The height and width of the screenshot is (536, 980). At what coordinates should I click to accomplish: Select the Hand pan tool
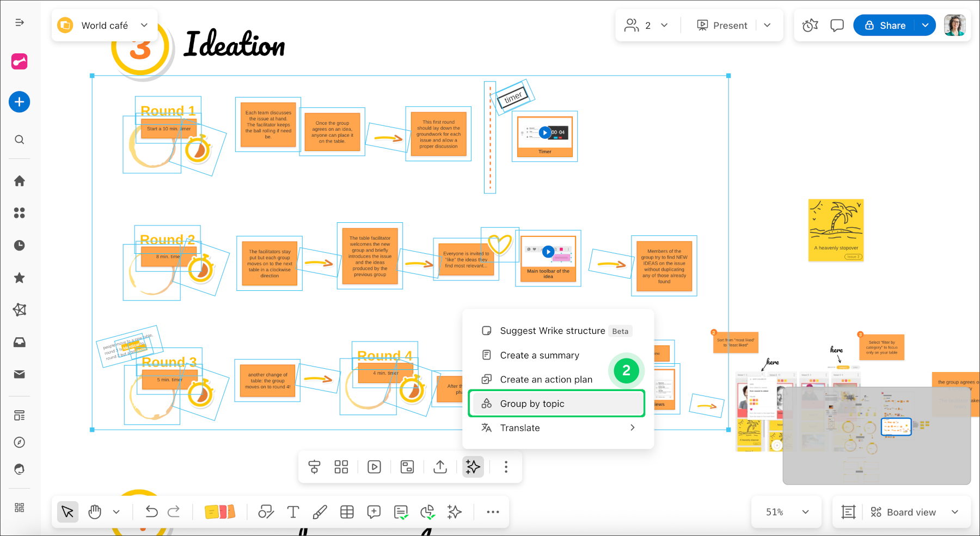(95, 512)
